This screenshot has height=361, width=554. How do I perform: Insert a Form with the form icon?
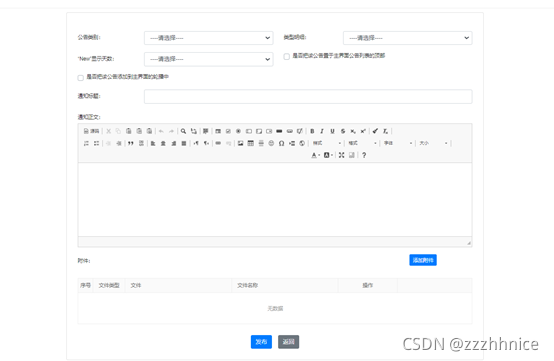click(x=218, y=131)
